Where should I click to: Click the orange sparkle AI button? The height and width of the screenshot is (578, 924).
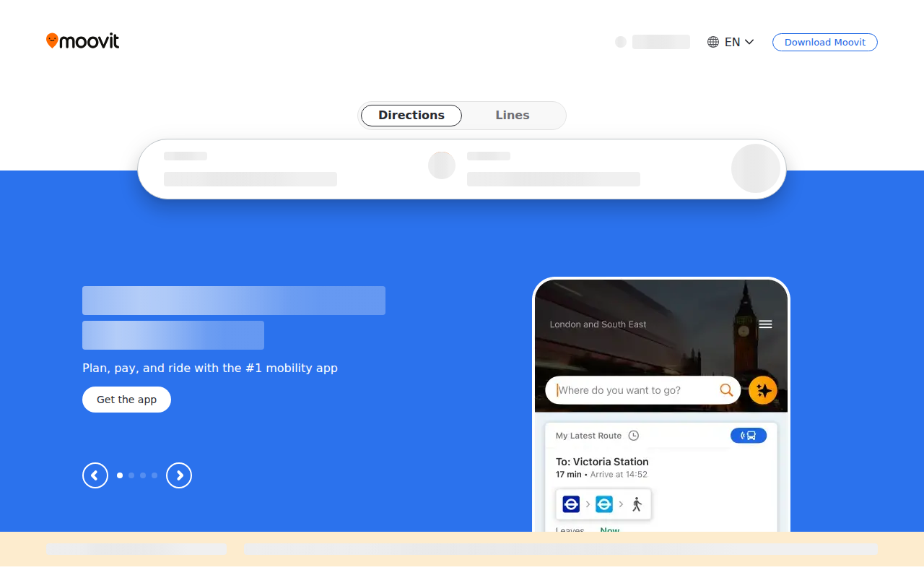(x=763, y=391)
